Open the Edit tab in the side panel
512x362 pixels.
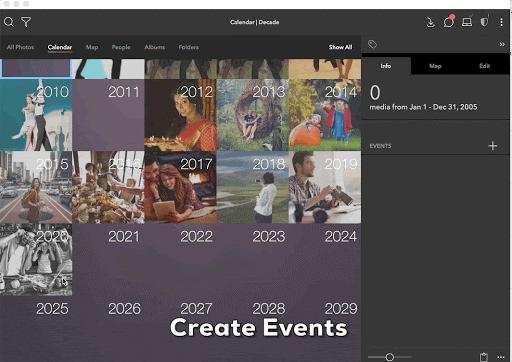(484, 66)
